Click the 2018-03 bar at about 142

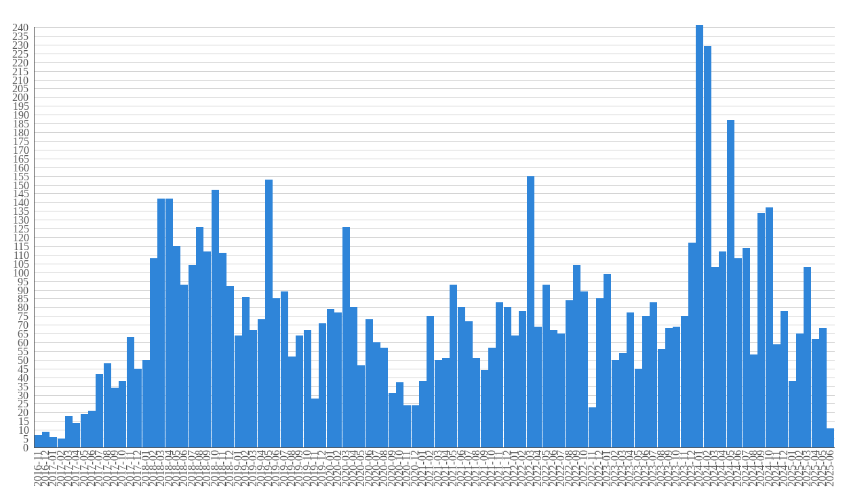point(161,323)
